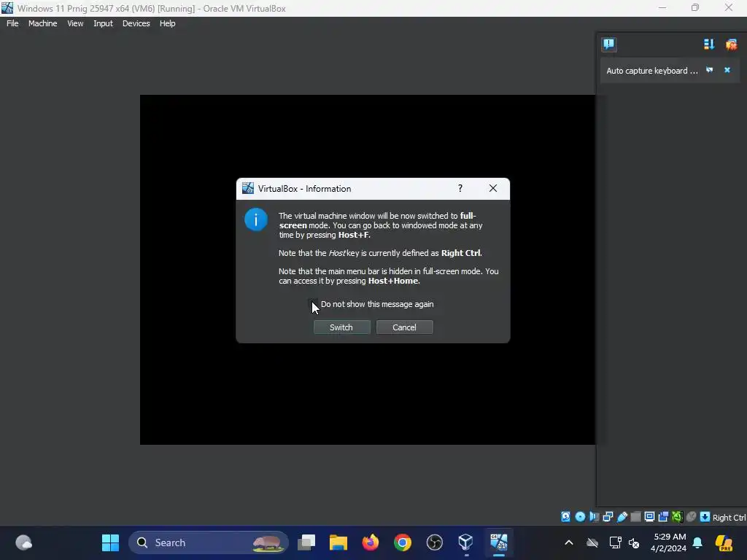This screenshot has width=747, height=560.
Task: Open the clock showing 5:29 AM
Action: (669, 542)
